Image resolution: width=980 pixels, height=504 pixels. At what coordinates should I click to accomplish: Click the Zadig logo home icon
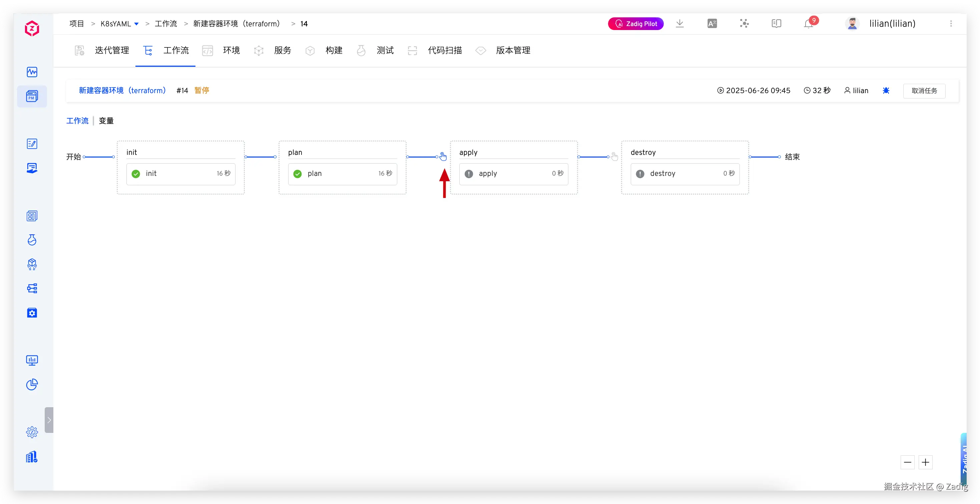[x=32, y=29]
